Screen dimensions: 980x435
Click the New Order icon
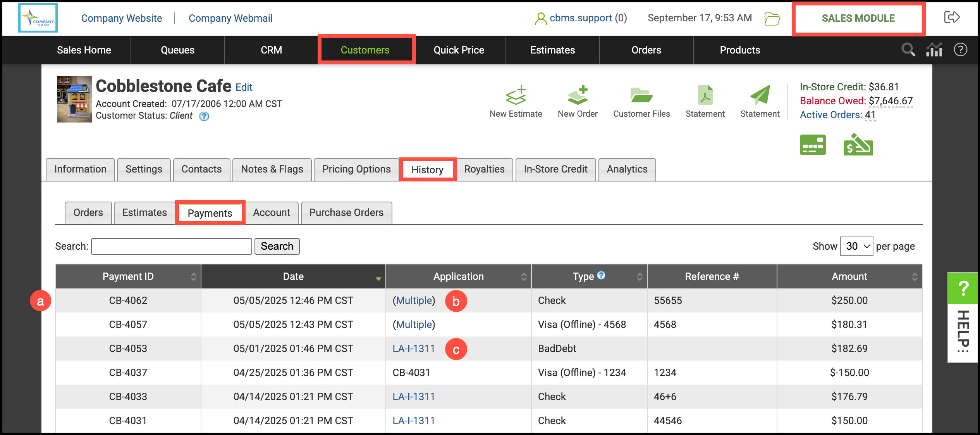578,95
